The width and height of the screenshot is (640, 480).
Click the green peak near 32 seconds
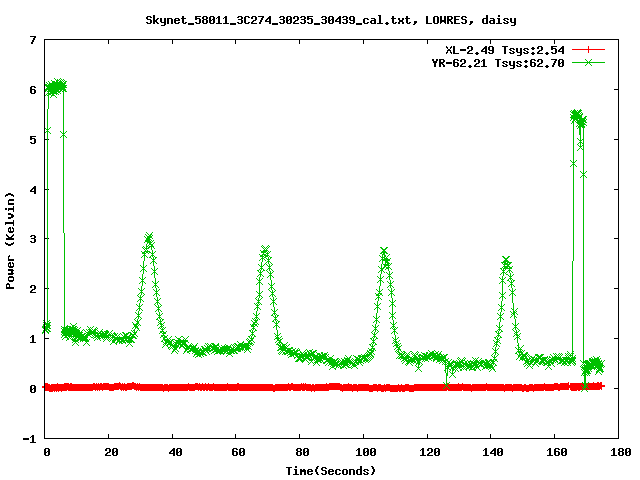[x=149, y=238]
